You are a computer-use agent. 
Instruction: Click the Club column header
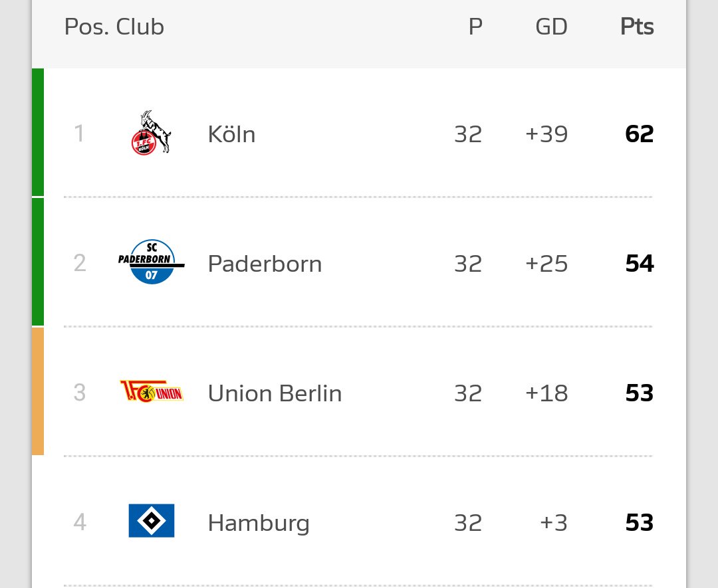140,27
